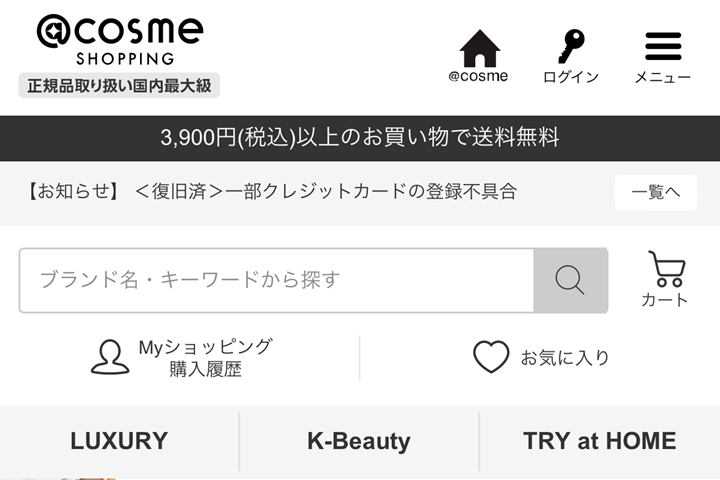Image resolution: width=720 pixels, height=480 pixels.
Task: Click the @cosme SHOPPING logo
Action: point(119,40)
